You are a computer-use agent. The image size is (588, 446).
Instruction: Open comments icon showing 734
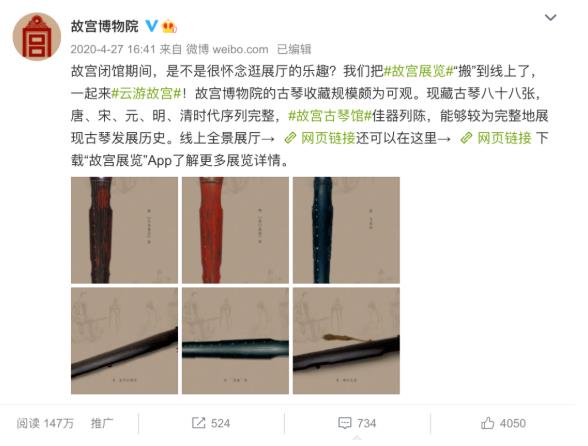345,423
